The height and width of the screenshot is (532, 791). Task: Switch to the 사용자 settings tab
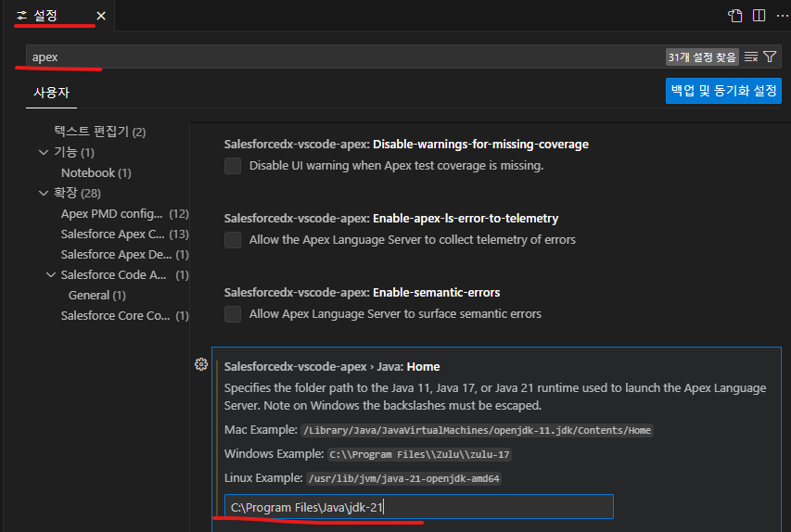[51, 93]
